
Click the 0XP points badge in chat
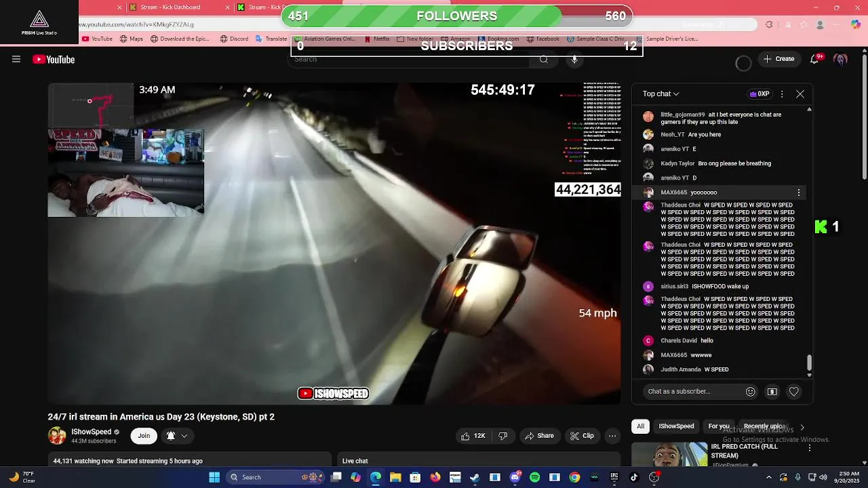point(759,94)
